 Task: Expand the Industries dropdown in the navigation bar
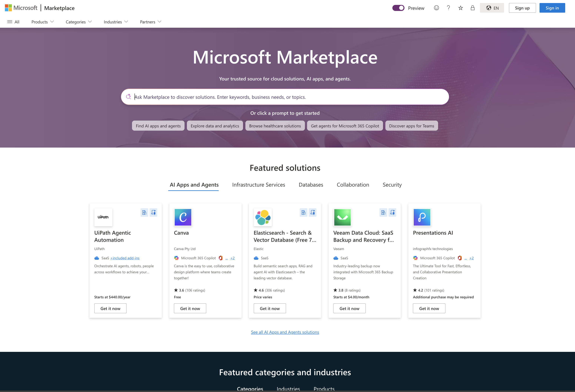click(x=116, y=22)
